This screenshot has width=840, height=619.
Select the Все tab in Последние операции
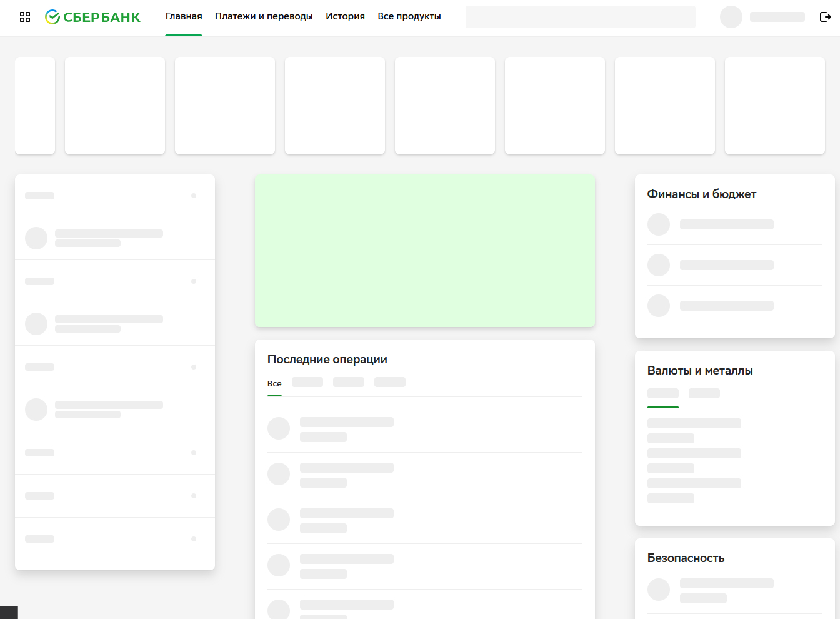274,384
